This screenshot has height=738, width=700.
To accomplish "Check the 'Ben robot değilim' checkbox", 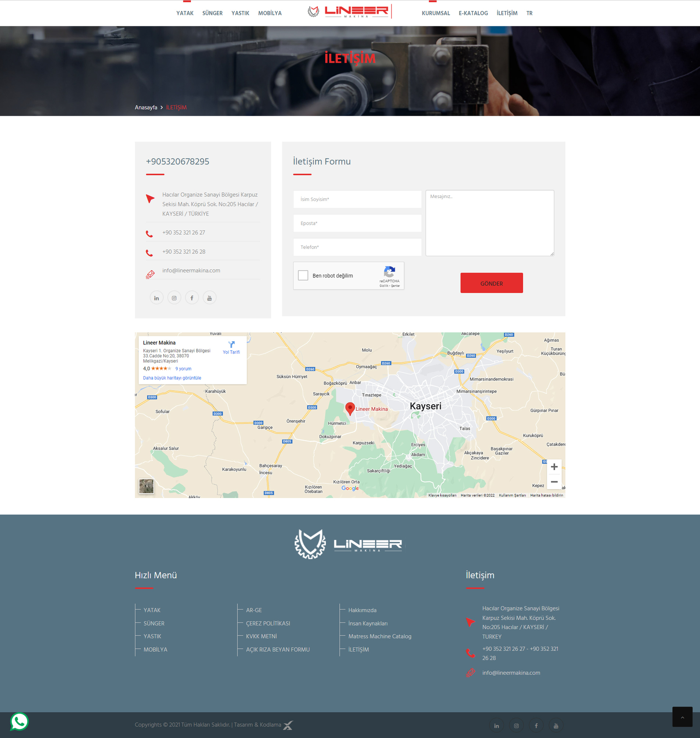I will point(303,275).
